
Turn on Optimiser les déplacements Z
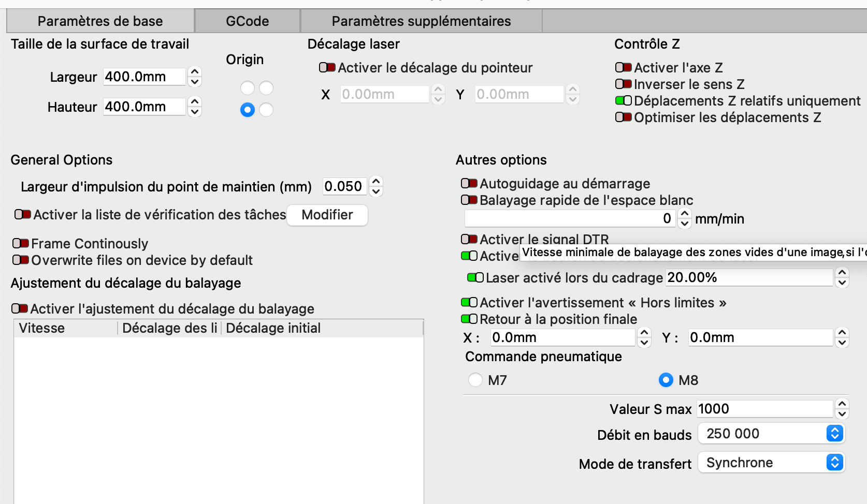tap(624, 117)
